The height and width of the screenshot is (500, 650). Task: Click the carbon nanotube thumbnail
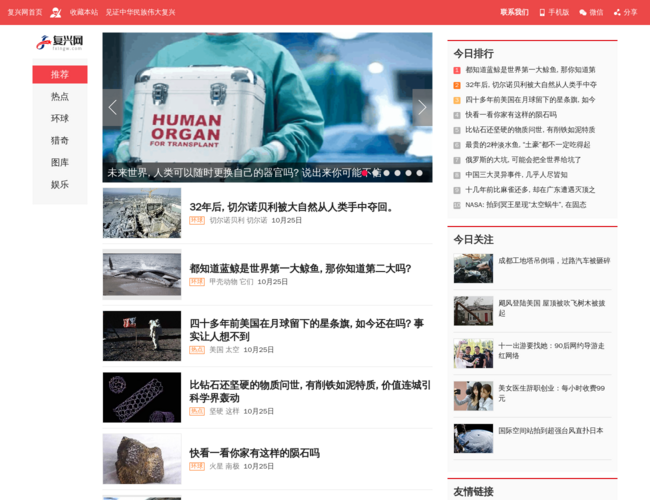[142, 398]
